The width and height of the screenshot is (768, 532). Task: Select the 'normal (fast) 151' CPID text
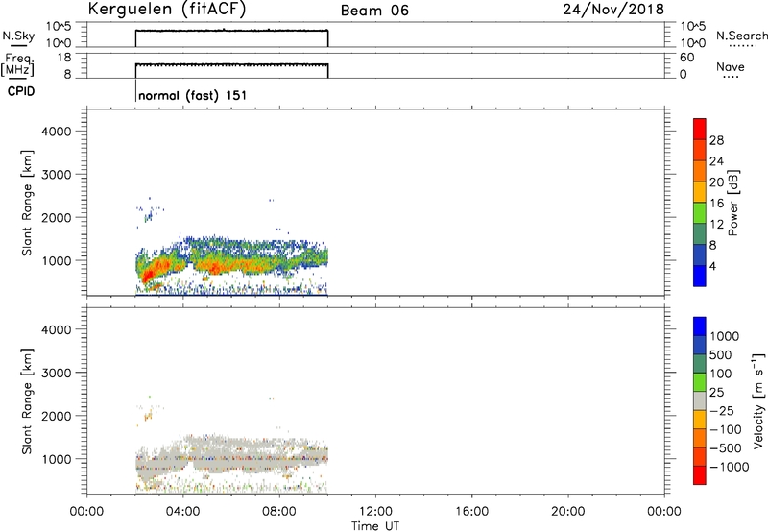[x=193, y=95]
